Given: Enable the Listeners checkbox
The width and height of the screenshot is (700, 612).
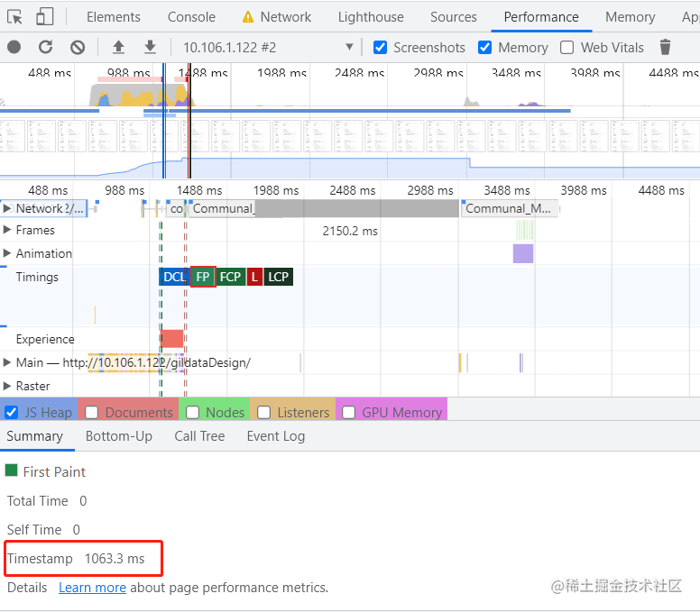Looking at the screenshot, I should click(x=263, y=412).
